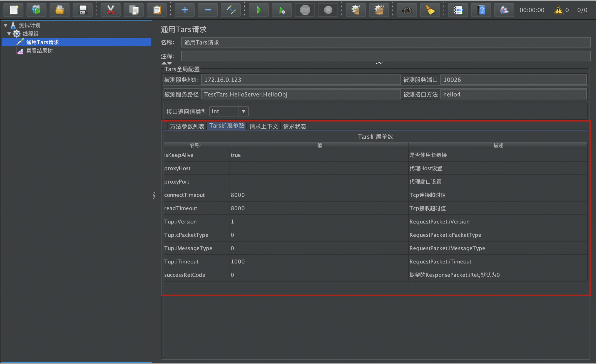Switch to the 方法参数列表 tab
This screenshot has height=364, width=597.
pos(187,126)
